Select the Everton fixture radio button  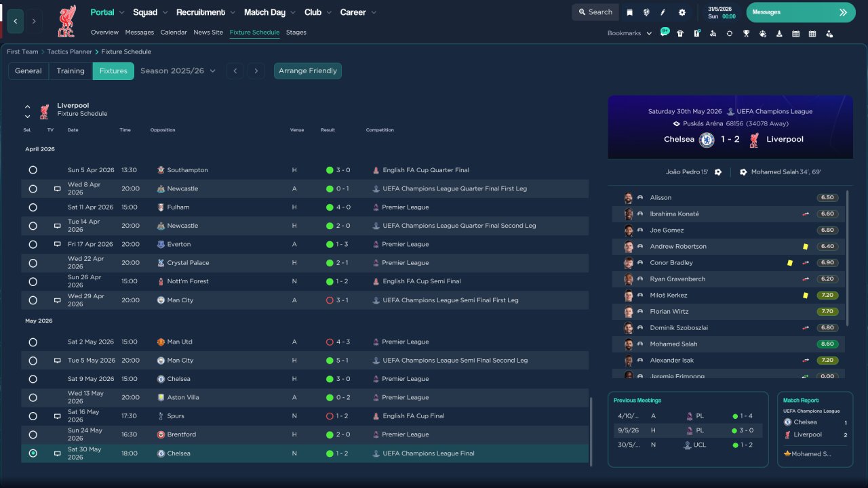(33, 244)
